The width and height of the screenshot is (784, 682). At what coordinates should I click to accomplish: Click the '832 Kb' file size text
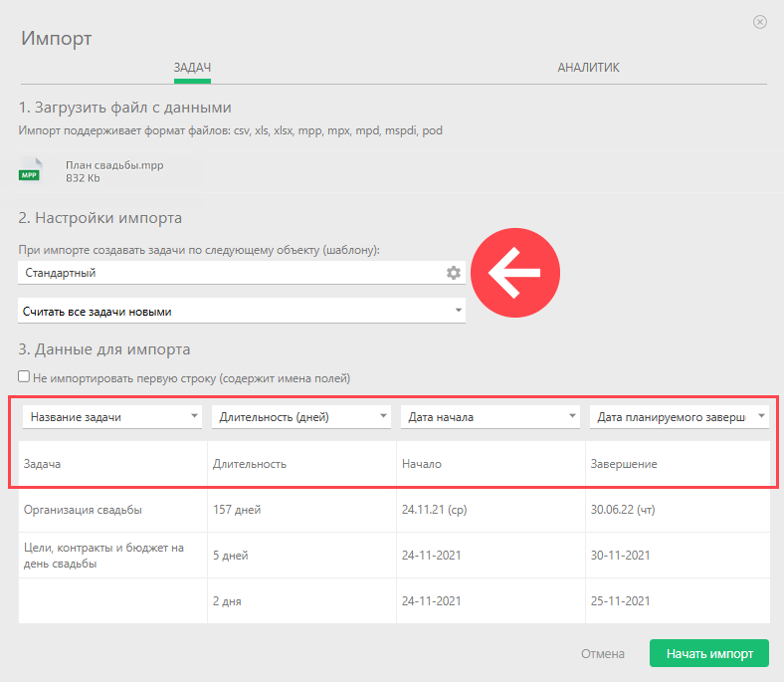coord(83,178)
